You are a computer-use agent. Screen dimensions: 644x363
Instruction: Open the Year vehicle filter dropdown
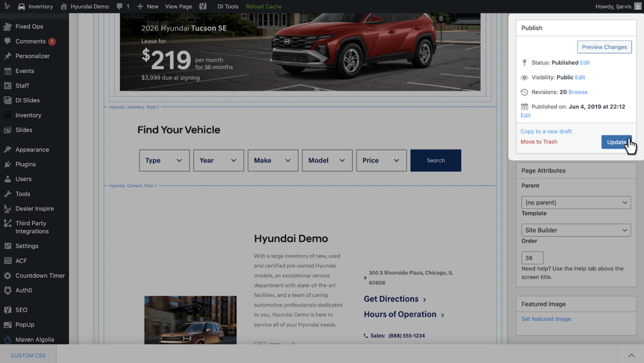tap(219, 160)
